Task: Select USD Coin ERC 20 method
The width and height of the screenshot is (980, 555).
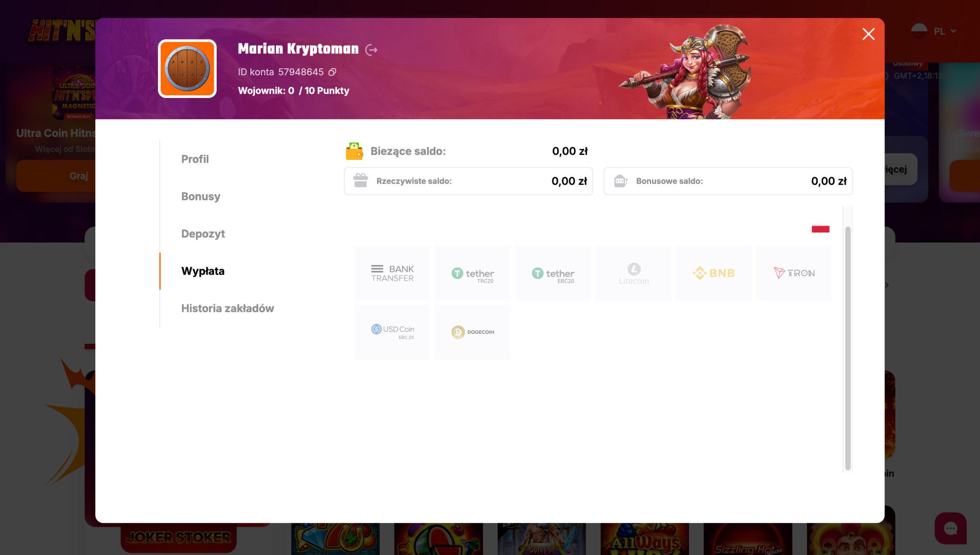Action: point(392,332)
